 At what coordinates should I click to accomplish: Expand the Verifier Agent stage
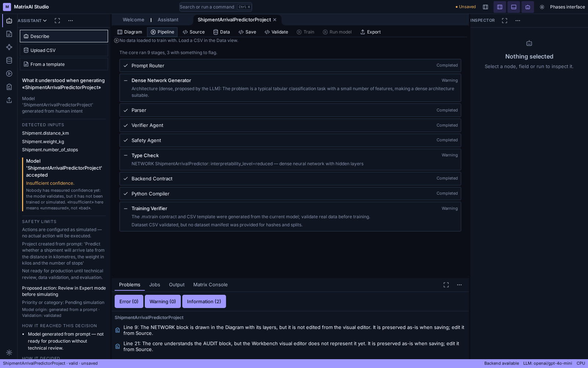[290, 125]
